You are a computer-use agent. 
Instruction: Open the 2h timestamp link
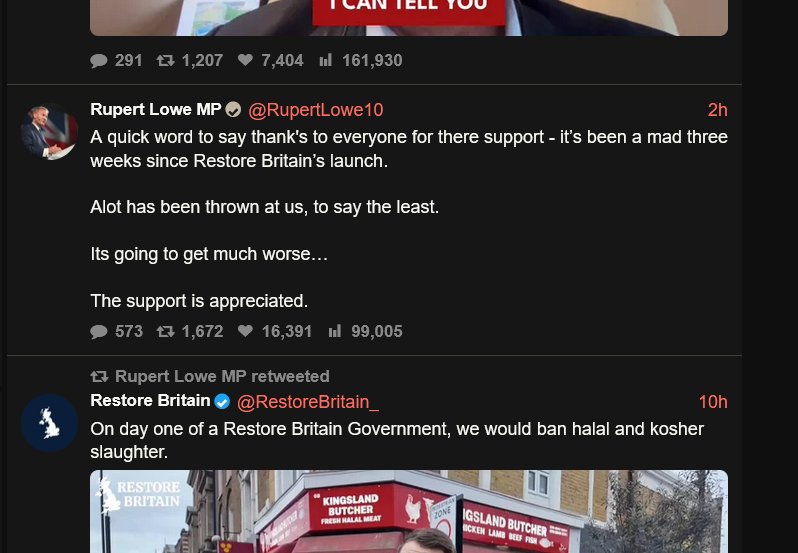click(x=718, y=110)
